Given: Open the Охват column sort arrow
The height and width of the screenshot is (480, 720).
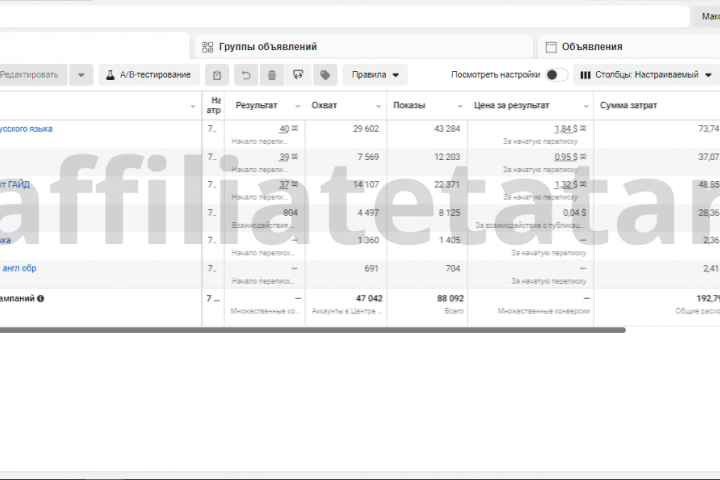Looking at the screenshot, I should click(x=378, y=106).
